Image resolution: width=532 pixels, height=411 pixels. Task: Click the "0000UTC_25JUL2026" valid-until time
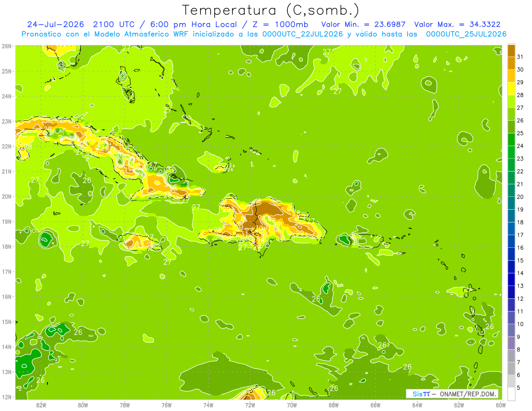coord(466,34)
